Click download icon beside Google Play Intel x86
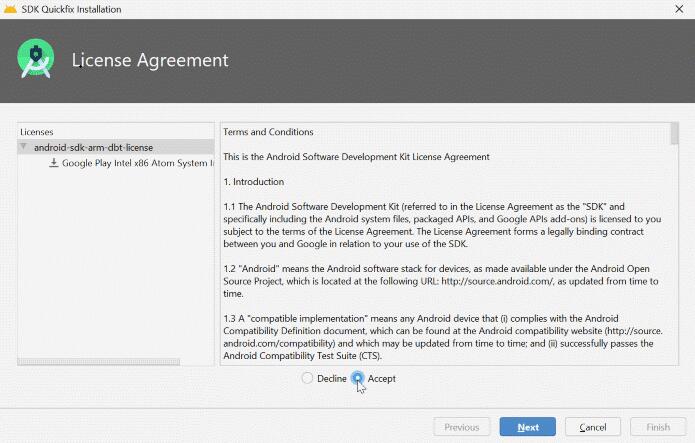Screen dimensions: 695x443 click(54, 163)
